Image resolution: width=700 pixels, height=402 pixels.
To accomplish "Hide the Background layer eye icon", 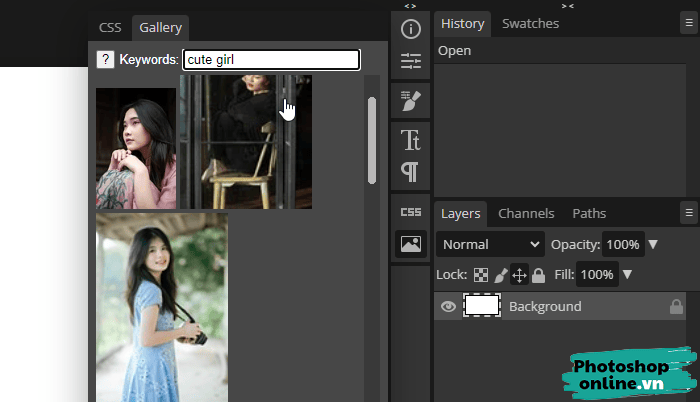I will click(448, 306).
